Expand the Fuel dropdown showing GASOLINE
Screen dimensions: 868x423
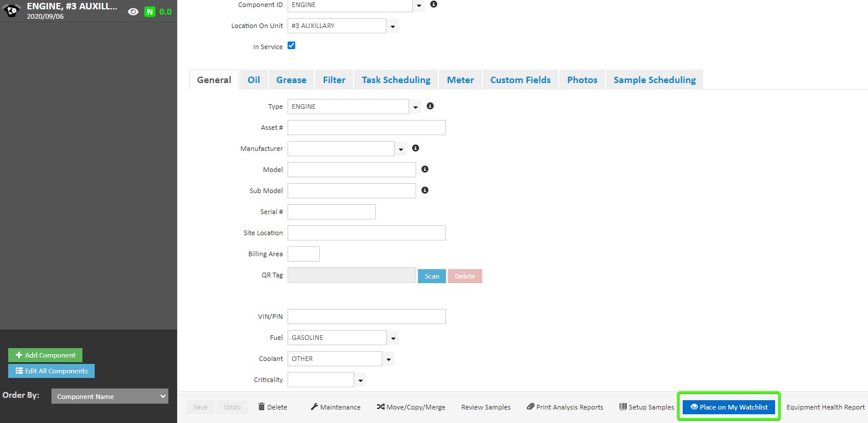(393, 338)
